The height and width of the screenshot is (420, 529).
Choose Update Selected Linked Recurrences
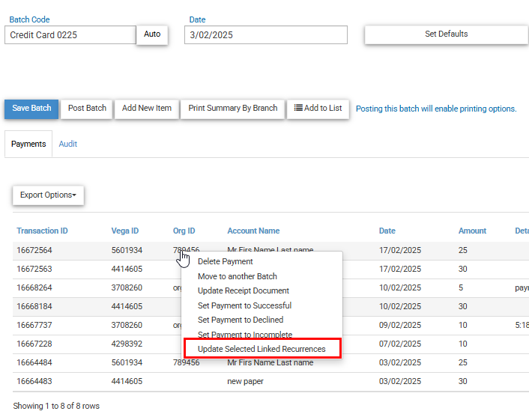(262, 349)
